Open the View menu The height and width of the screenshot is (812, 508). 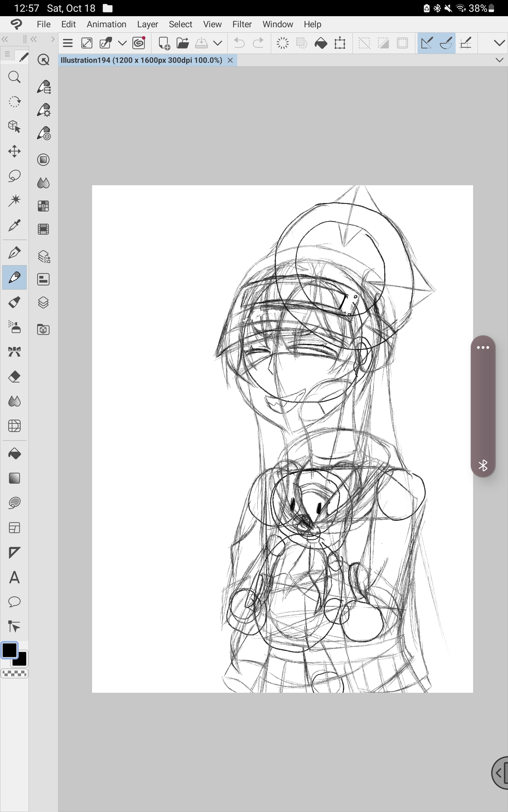click(x=212, y=24)
